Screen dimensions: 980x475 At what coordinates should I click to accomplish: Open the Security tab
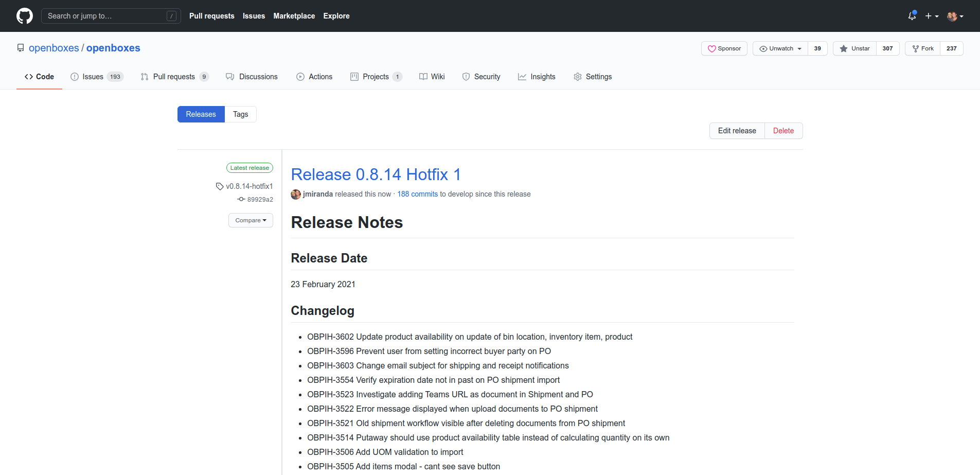(481, 77)
